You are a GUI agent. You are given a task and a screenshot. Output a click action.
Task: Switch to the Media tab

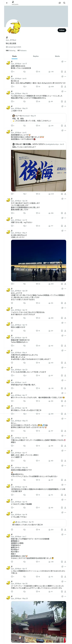[x=57, y=56]
